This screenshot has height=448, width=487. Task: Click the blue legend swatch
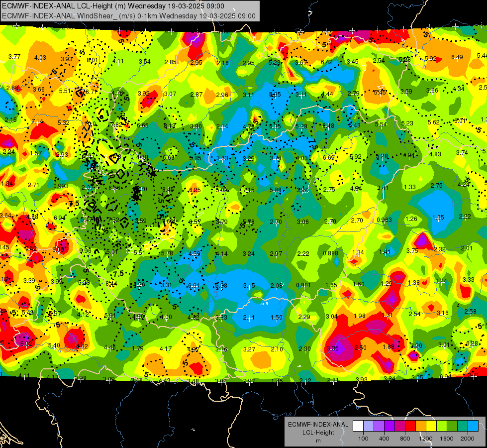click(473, 426)
